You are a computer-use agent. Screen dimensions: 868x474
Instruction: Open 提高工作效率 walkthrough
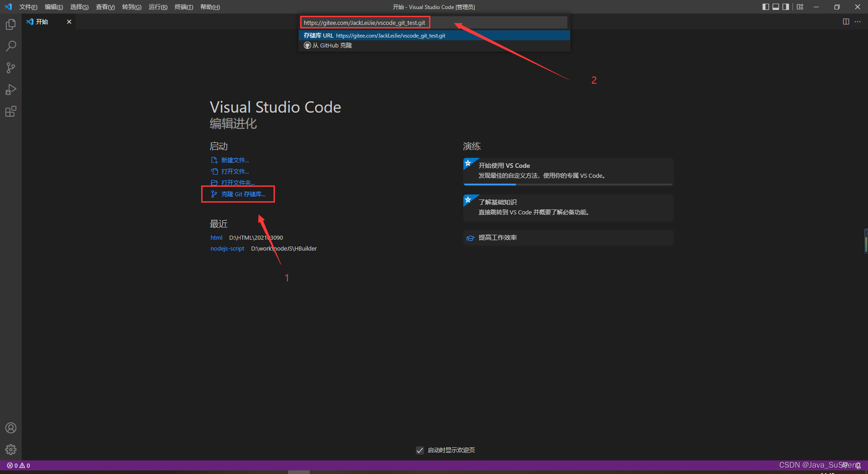click(568, 237)
